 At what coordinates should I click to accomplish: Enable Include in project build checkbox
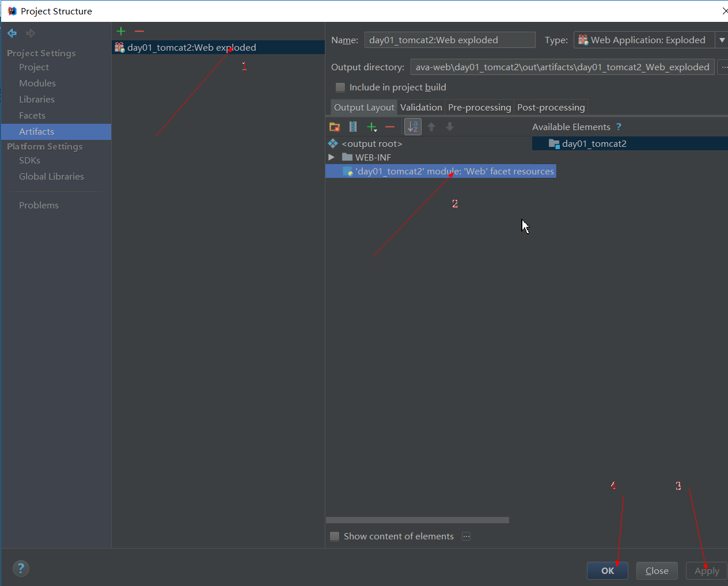pos(340,87)
